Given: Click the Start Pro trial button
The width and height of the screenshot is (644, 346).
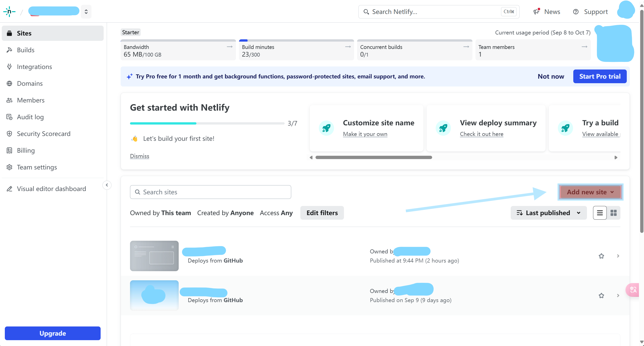Looking at the screenshot, I should pyautogui.click(x=600, y=76).
